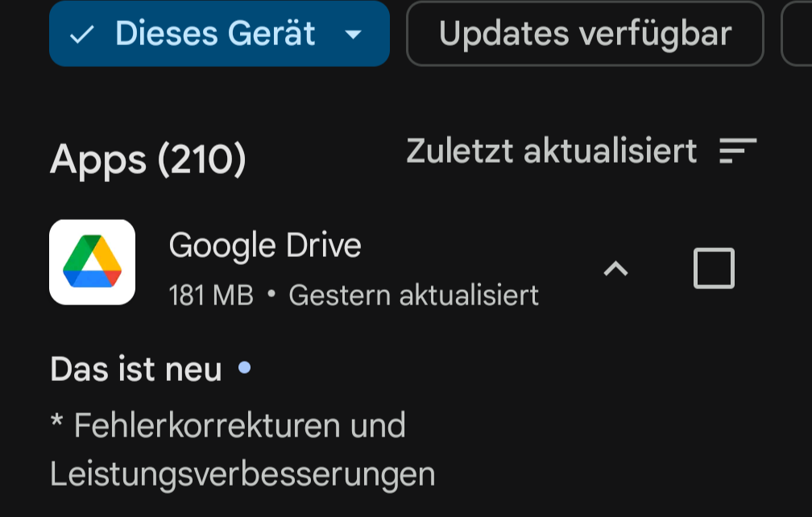Click the checkmark icon in Dieses Gerät chip
The image size is (812, 517).
pos(82,35)
